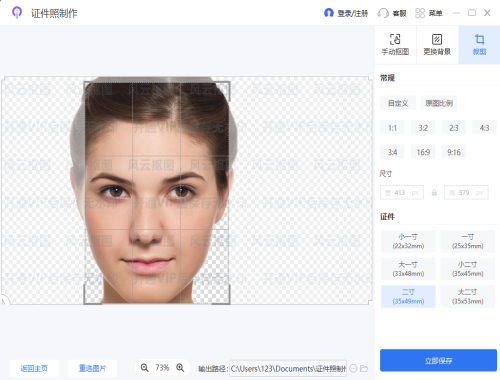Select 一寸 (25x35mm) size

tap(468, 241)
